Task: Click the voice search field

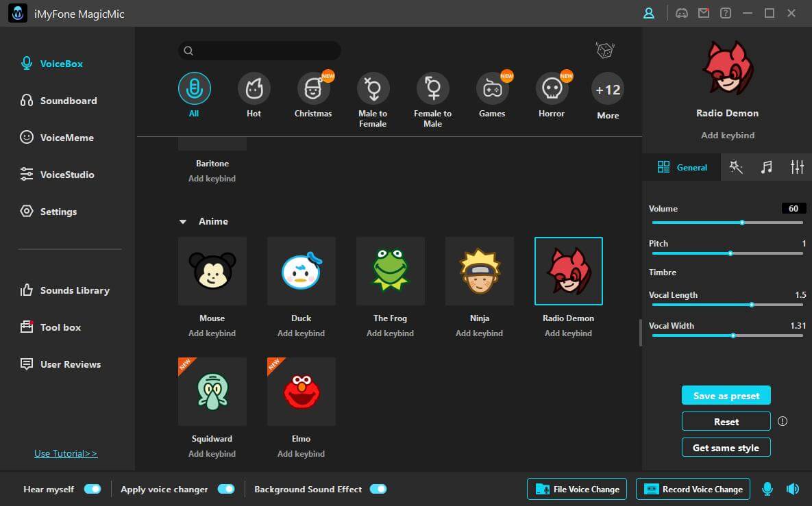Action: point(260,51)
